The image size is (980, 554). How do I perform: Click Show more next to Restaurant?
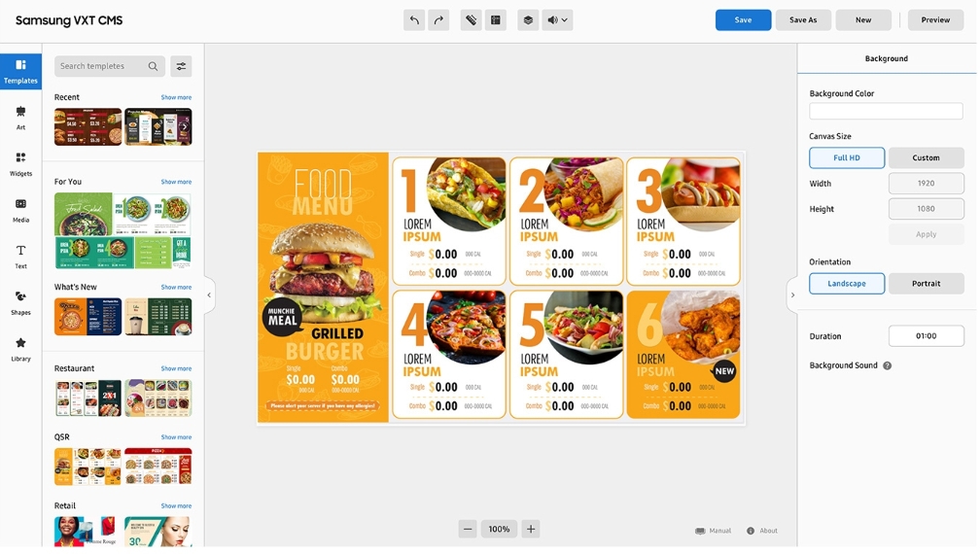[176, 368]
